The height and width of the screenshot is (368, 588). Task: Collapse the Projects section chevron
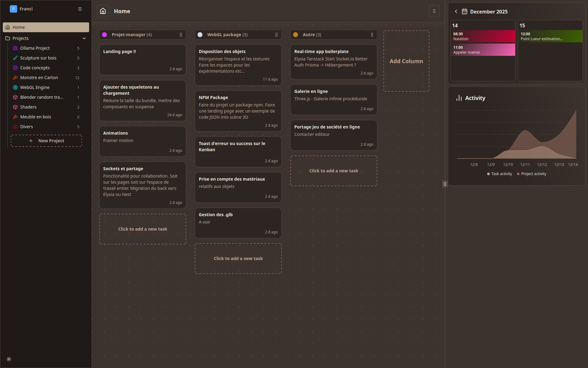pyautogui.click(x=84, y=38)
